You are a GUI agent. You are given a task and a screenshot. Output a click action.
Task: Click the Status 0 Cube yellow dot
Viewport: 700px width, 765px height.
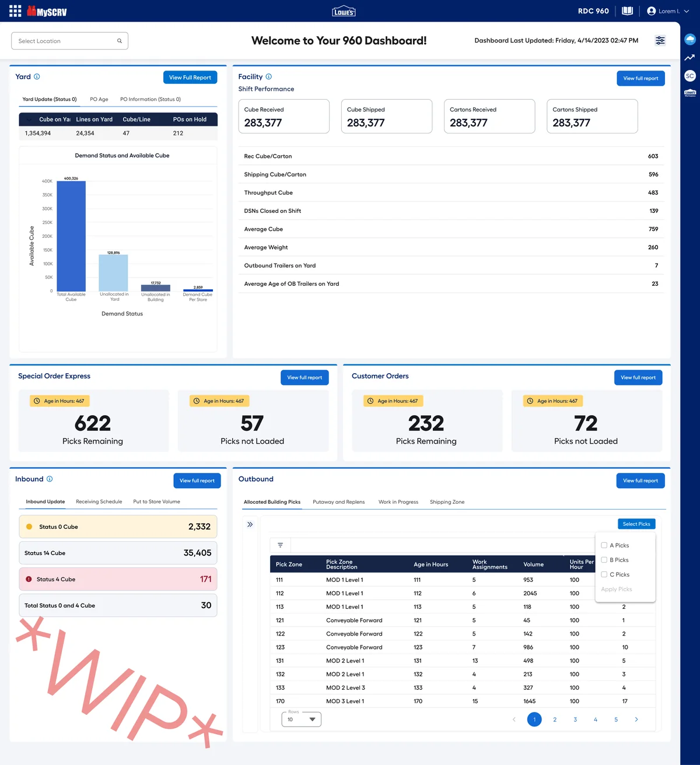coord(29,527)
